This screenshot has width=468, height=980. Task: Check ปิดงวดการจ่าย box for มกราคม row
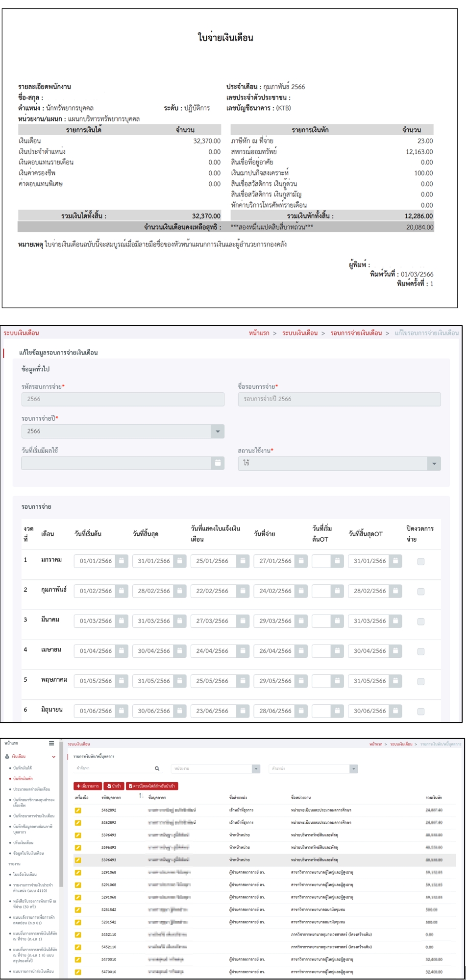[421, 562]
